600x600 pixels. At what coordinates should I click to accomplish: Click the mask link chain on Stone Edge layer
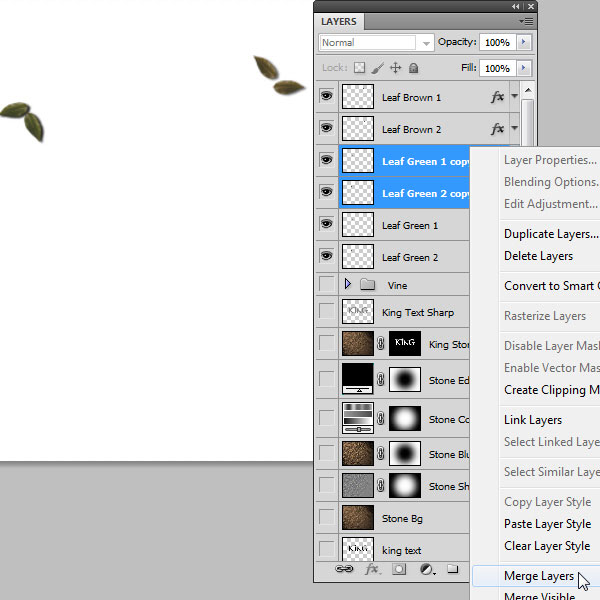coord(380,379)
